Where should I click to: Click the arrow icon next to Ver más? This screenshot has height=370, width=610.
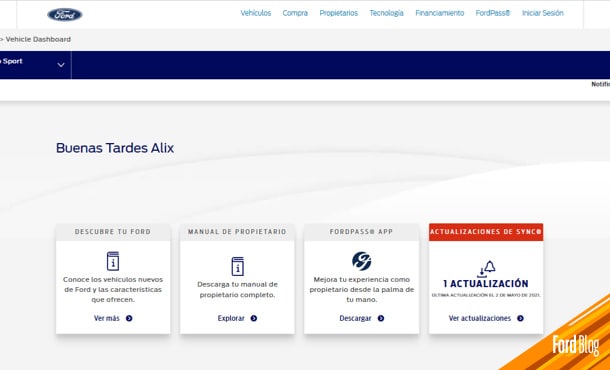pos(129,318)
